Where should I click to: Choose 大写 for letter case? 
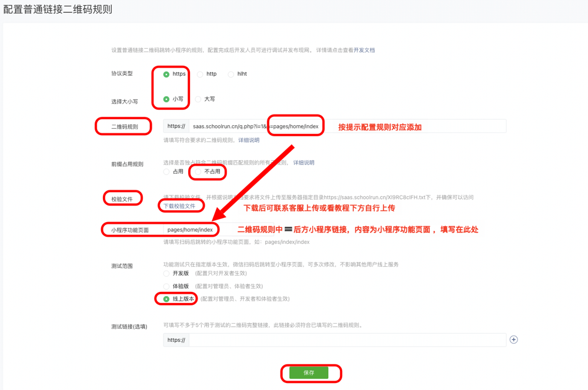(x=198, y=99)
